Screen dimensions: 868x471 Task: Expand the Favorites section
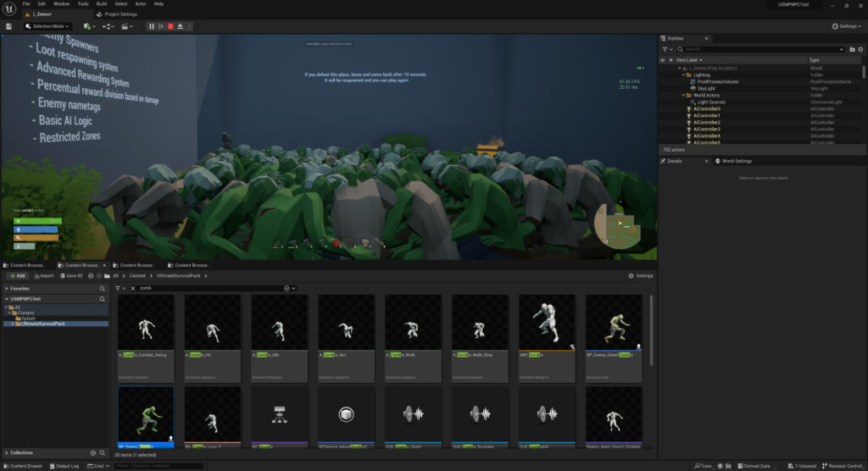(7, 288)
